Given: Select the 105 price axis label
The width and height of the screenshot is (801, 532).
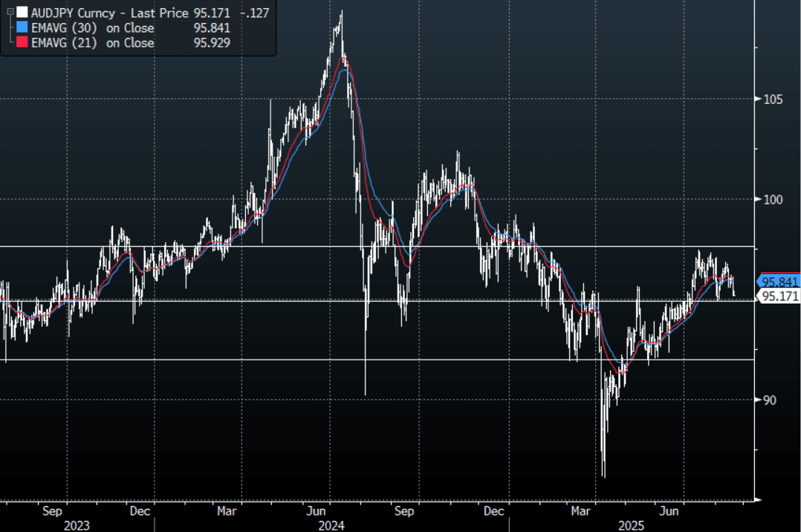Looking at the screenshot, I should coord(773,100).
